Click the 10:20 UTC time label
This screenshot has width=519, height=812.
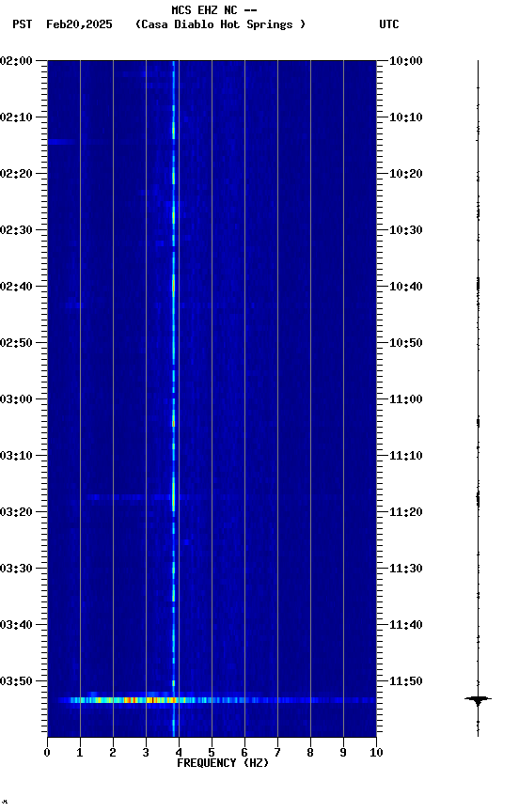(406, 174)
